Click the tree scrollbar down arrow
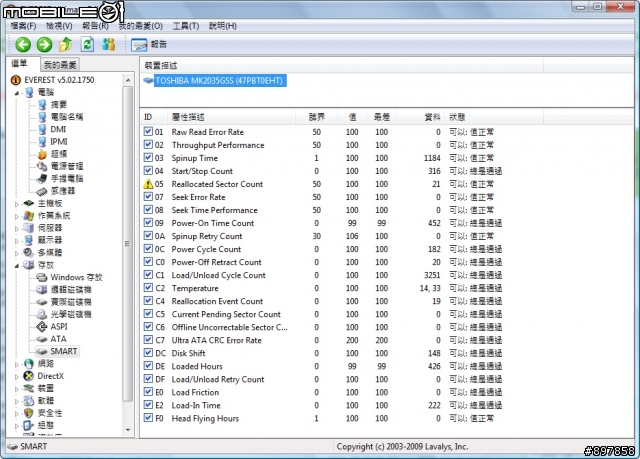640x459 pixels. pyautogui.click(x=128, y=430)
